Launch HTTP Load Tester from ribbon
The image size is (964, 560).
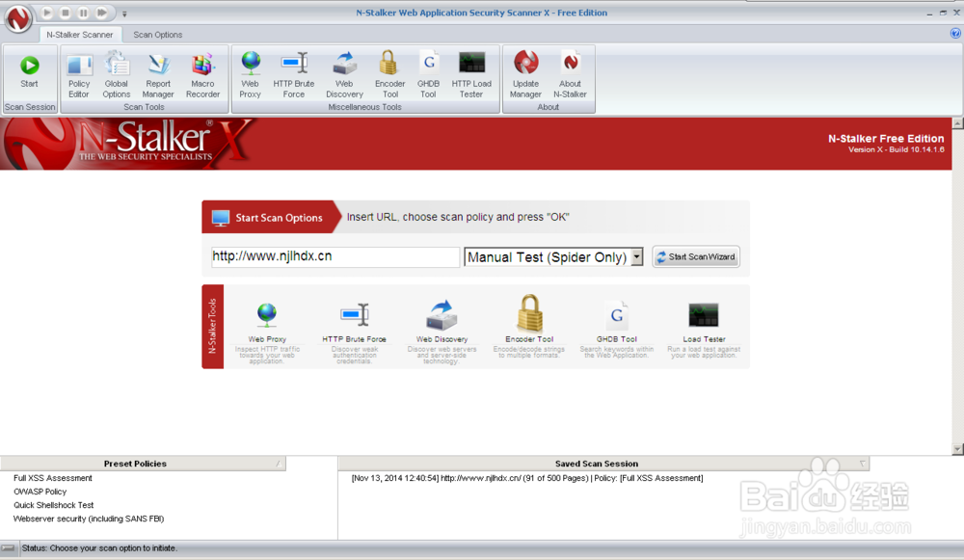471,76
